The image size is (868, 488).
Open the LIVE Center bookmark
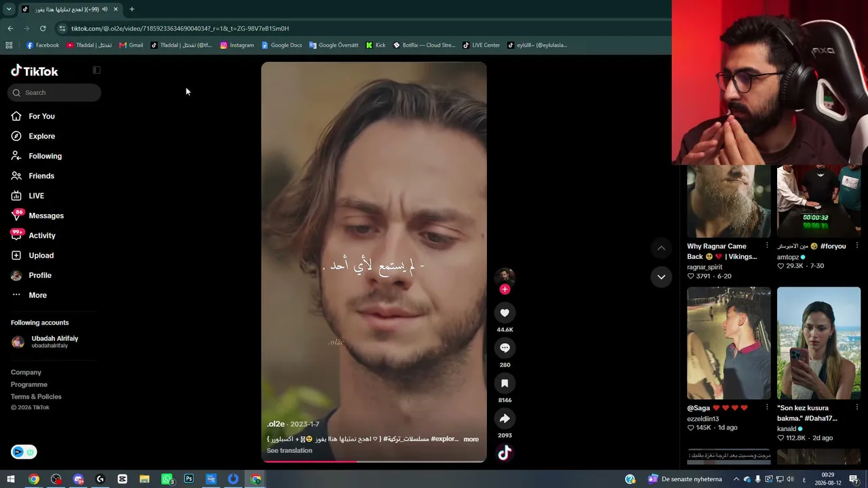(481, 45)
